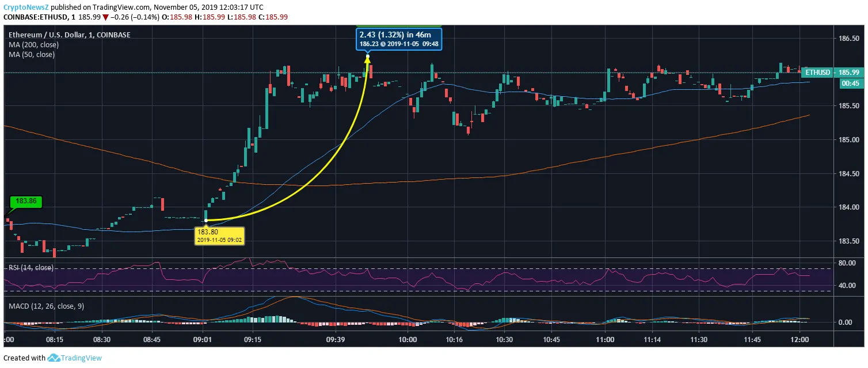Click the red down-triangle change indicator
The image size is (868, 368).
105,17
